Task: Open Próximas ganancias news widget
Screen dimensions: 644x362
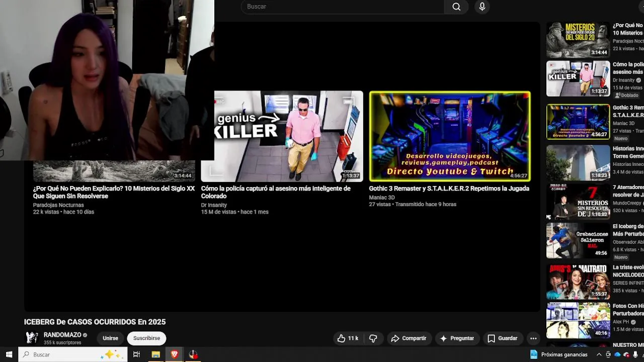Action: [x=558, y=354]
